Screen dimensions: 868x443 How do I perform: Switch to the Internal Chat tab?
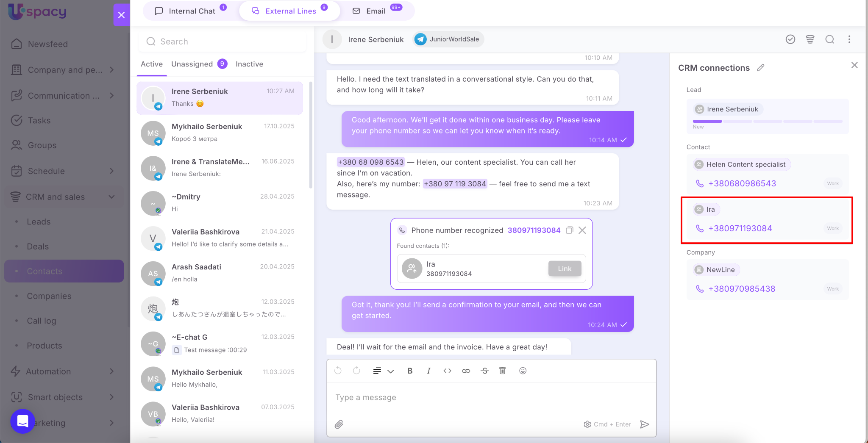point(192,11)
